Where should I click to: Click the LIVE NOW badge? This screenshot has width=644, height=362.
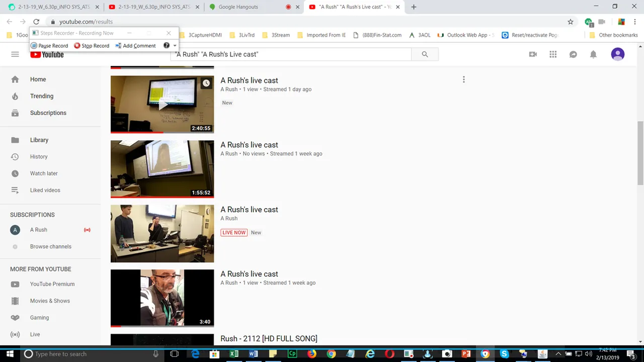(x=234, y=233)
